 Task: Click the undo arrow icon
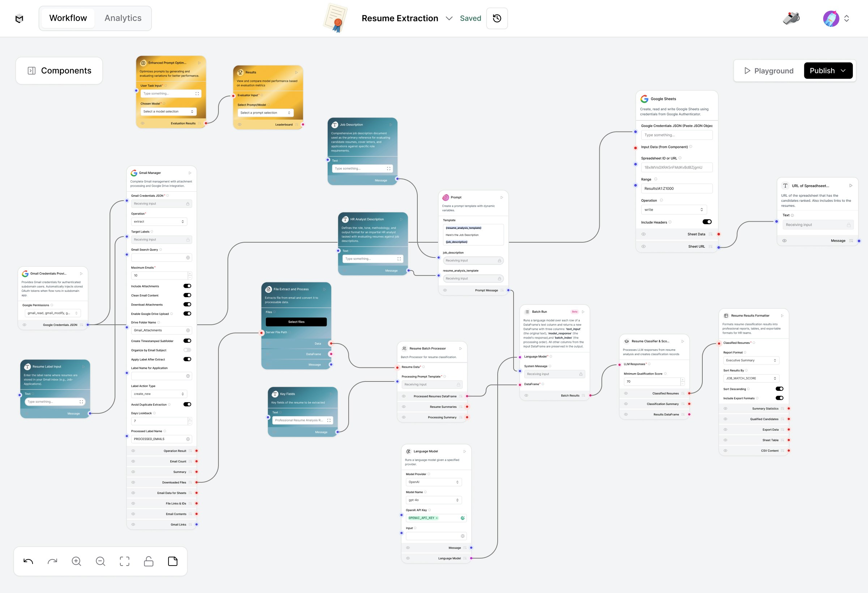28,561
